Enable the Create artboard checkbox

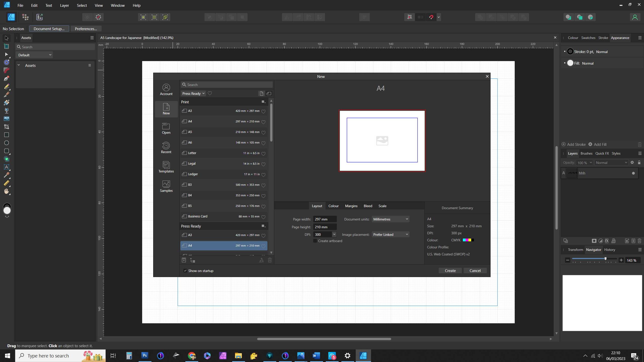(x=315, y=241)
